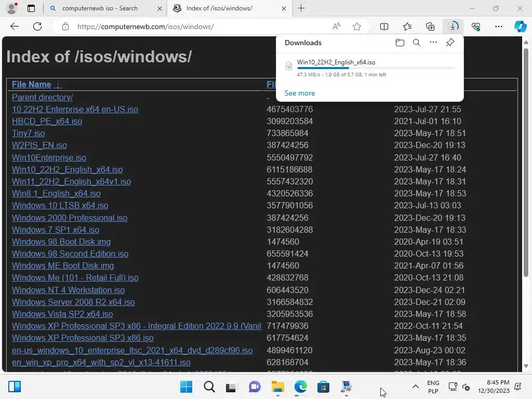This screenshot has height=399, width=532.
Task: Click Windows NT 4 Workstation.iso link
Action: click(x=68, y=290)
